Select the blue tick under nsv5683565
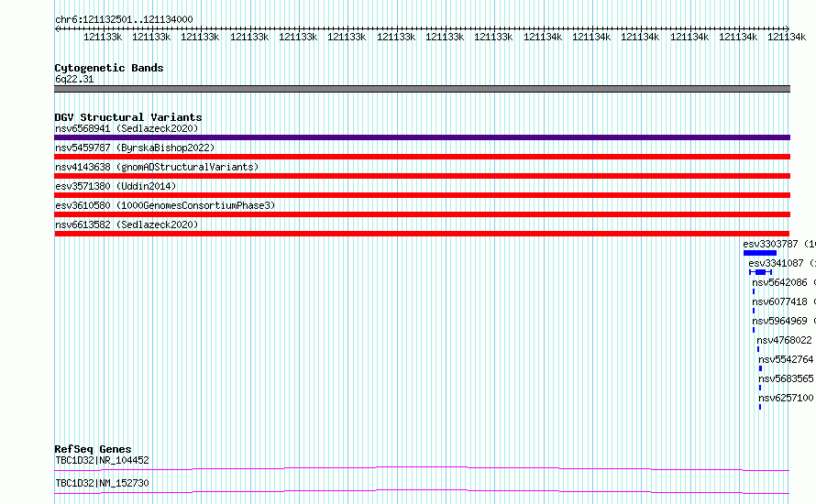Viewport: 816px width, 504px height. click(760, 388)
